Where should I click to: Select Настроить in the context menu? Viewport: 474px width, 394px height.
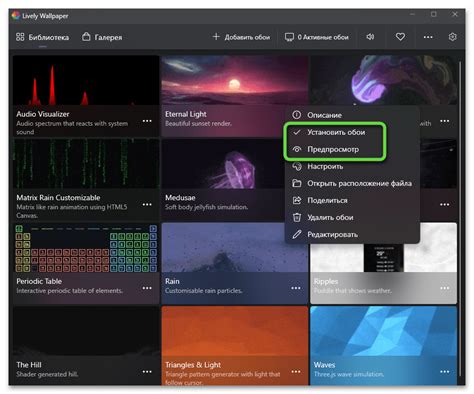(x=352, y=166)
